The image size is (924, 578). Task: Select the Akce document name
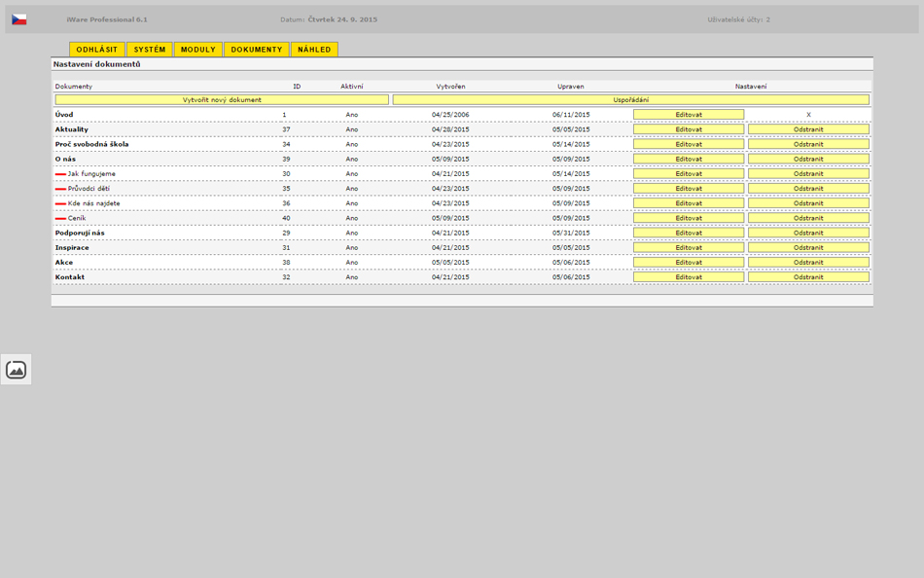pyautogui.click(x=64, y=262)
